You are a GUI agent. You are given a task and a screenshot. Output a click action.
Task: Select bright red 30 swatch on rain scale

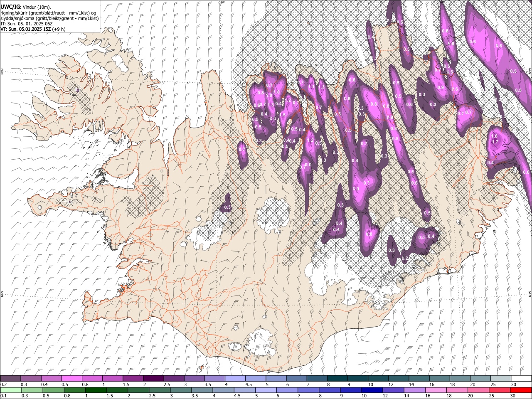coord(521,390)
